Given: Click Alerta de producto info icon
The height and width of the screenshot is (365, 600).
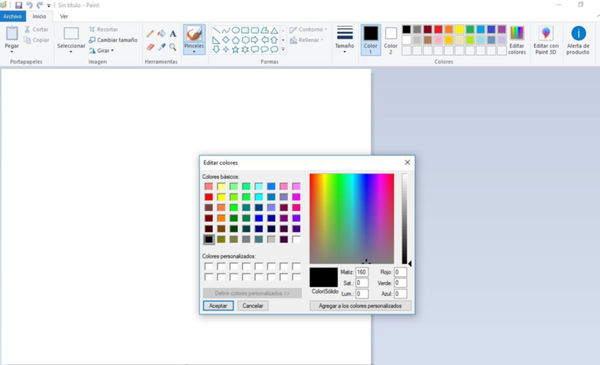Looking at the screenshot, I should pos(578,34).
